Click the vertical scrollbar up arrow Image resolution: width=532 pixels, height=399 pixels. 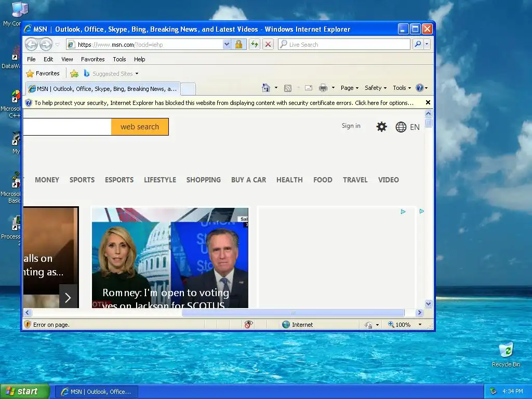pos(428,113)
